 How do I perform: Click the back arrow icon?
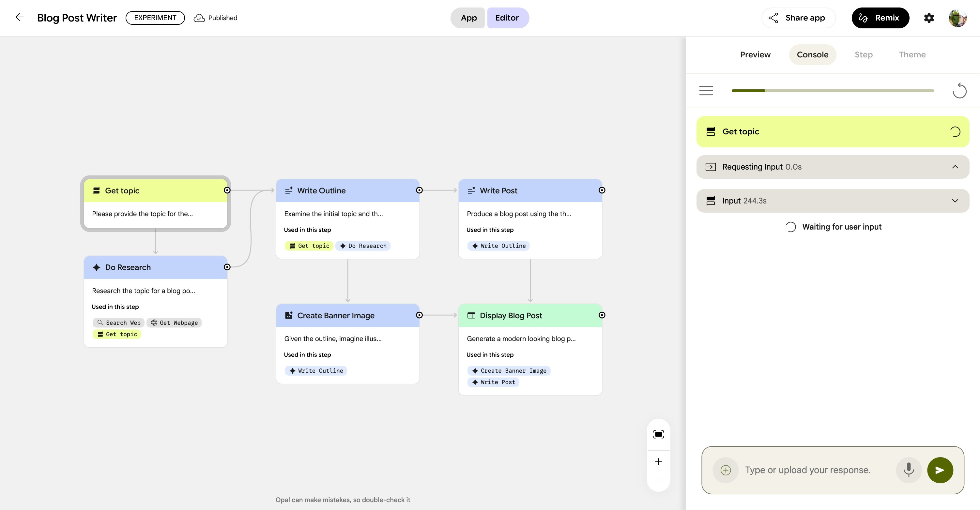click(19, 18)
